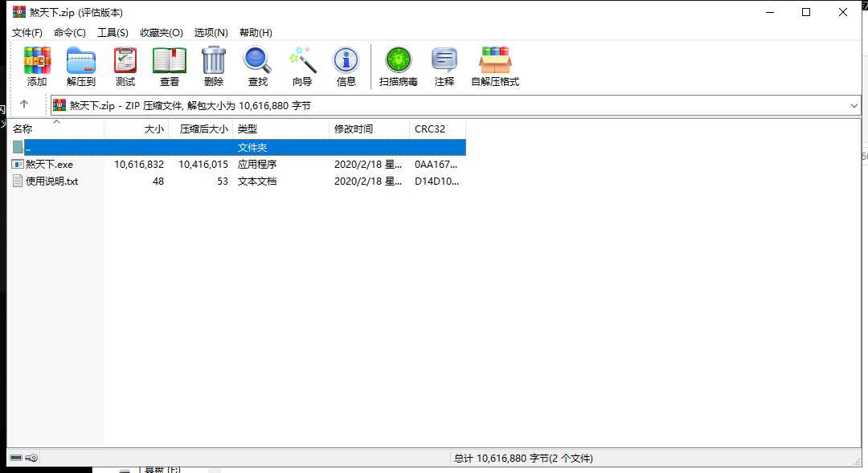The image size is (868, 473).
Task: Open the 注释 (Comment) icon
Action: coord(444,61)
